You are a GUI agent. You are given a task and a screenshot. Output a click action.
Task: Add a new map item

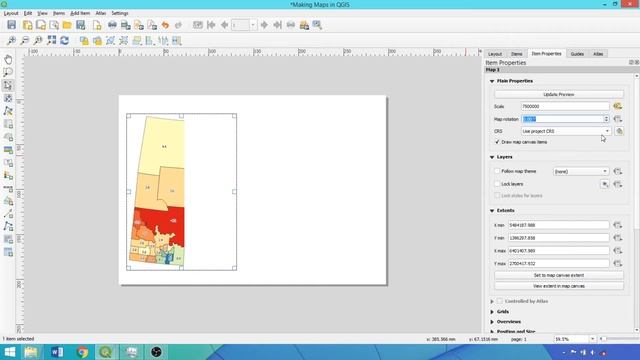pos(8,124)
